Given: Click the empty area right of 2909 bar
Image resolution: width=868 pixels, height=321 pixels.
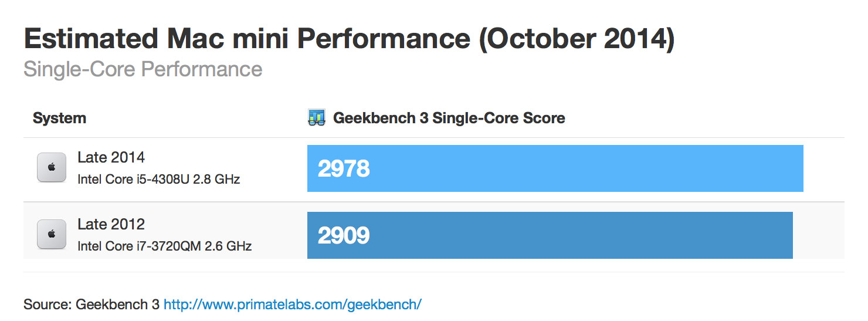Looking at the screenshot, I should 819,235.
